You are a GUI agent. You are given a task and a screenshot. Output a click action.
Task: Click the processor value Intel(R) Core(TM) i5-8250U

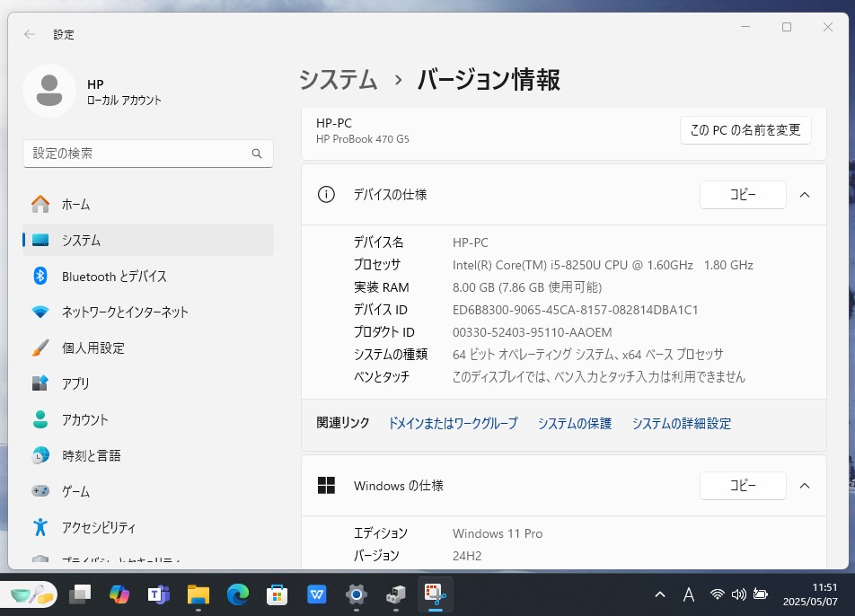603,265
